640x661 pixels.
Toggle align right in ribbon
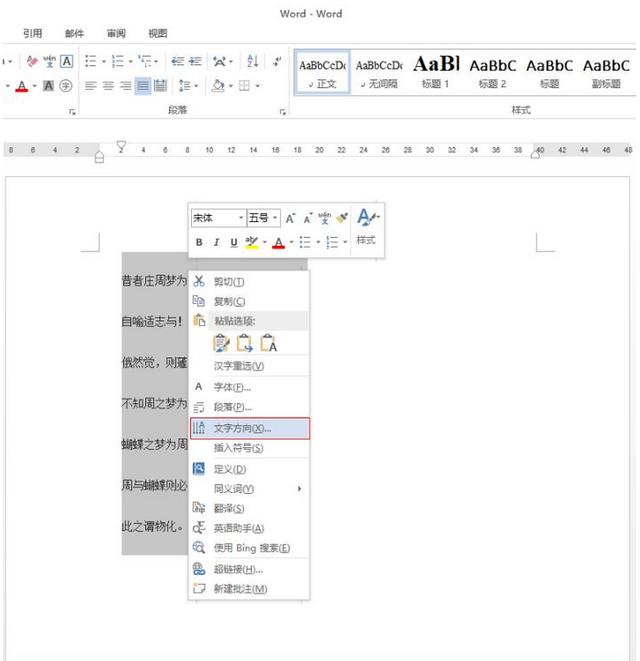(126, 86)
